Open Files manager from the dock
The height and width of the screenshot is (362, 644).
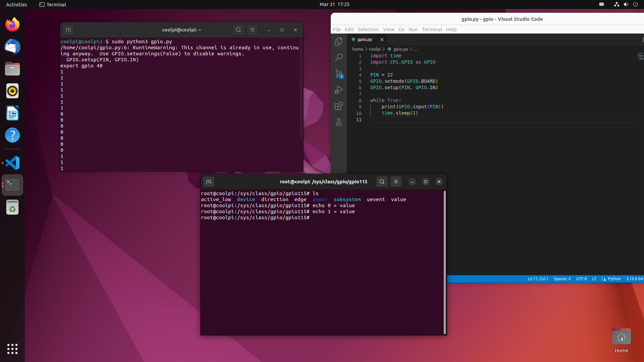click(12, 69)
